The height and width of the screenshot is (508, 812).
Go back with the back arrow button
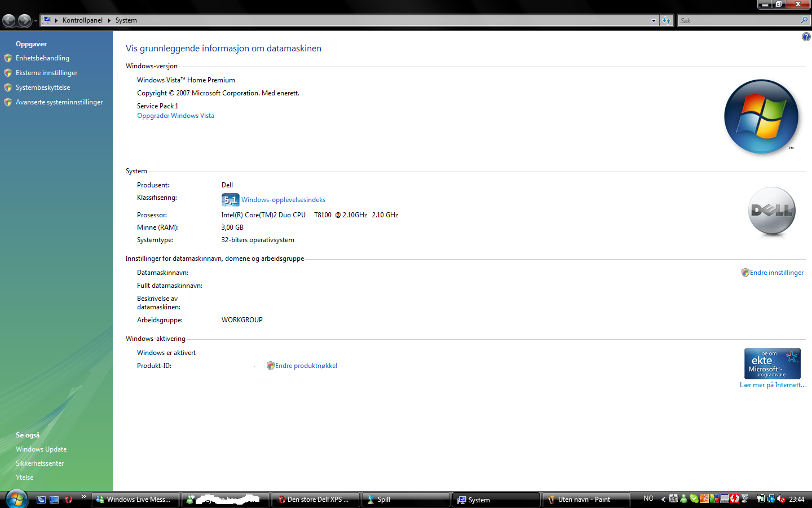(8, 20)
